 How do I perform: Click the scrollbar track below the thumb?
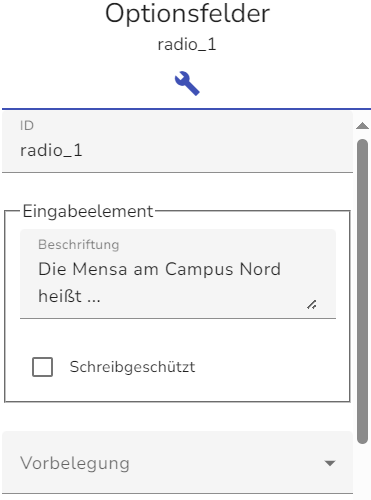[x=362, y=472]
